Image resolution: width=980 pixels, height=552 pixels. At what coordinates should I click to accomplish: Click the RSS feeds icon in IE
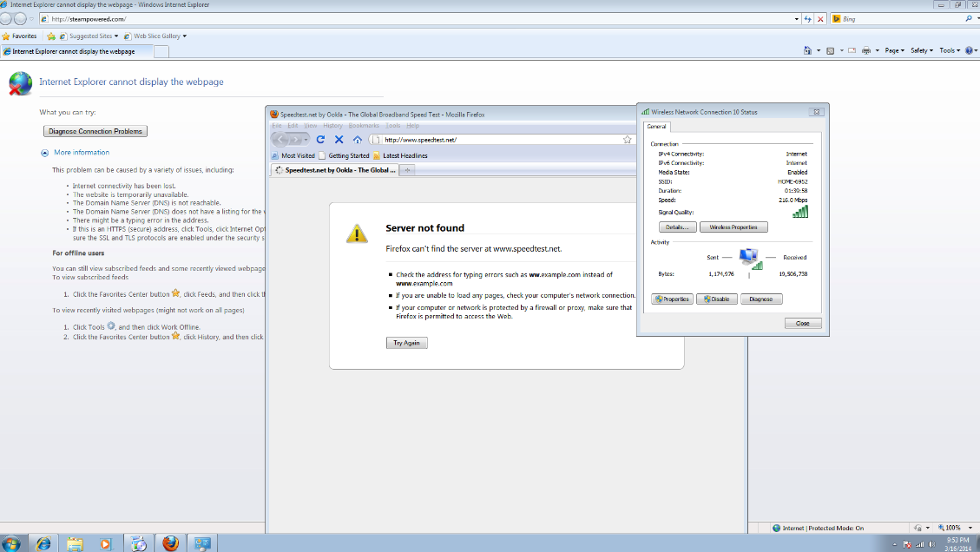830,50
